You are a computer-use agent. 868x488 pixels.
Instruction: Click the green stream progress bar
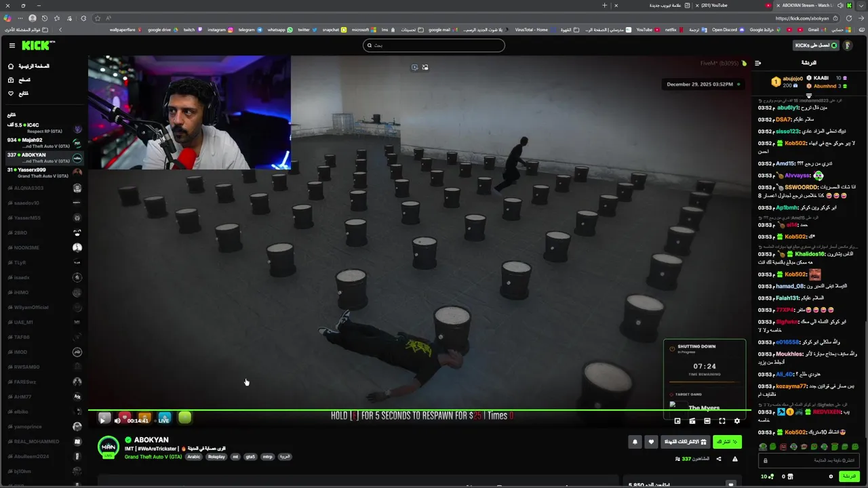coord(419,409)
